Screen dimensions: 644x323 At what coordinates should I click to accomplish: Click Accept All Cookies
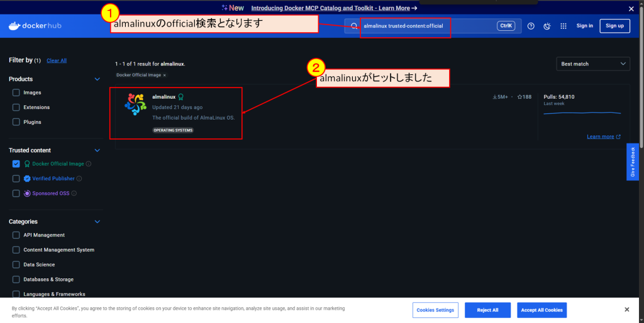541,310
